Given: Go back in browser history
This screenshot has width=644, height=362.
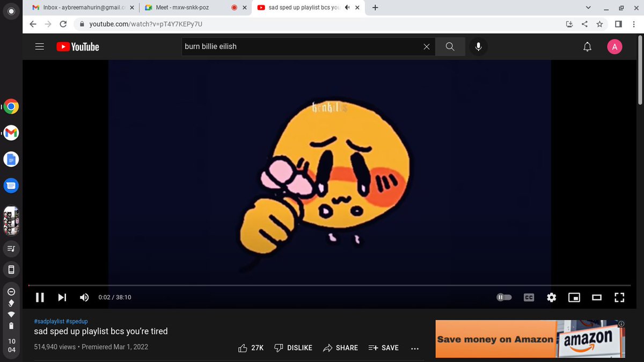Looking at the screenshot, I should click(x=33, y=24).
